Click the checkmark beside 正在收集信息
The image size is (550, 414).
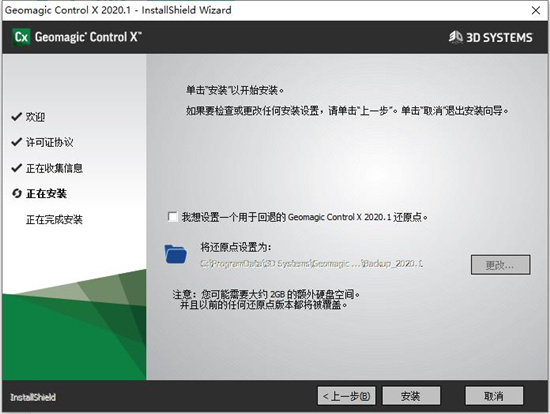coord(16,168)
